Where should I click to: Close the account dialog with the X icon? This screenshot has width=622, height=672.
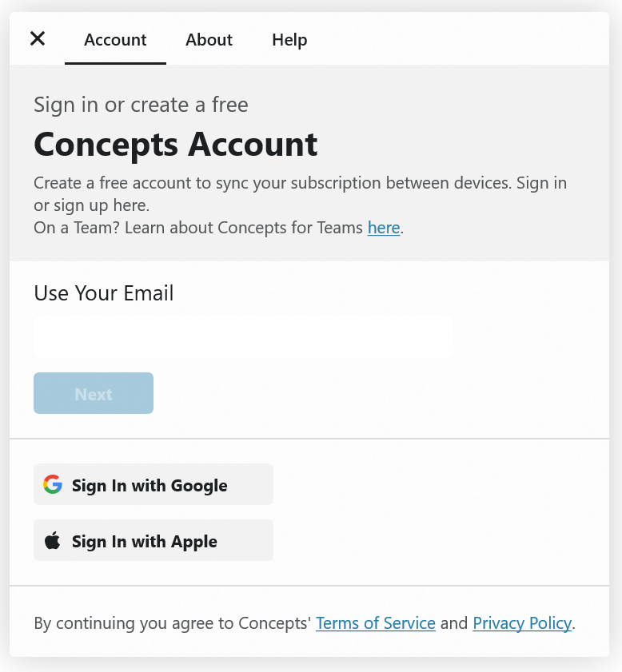click(38, 38)
